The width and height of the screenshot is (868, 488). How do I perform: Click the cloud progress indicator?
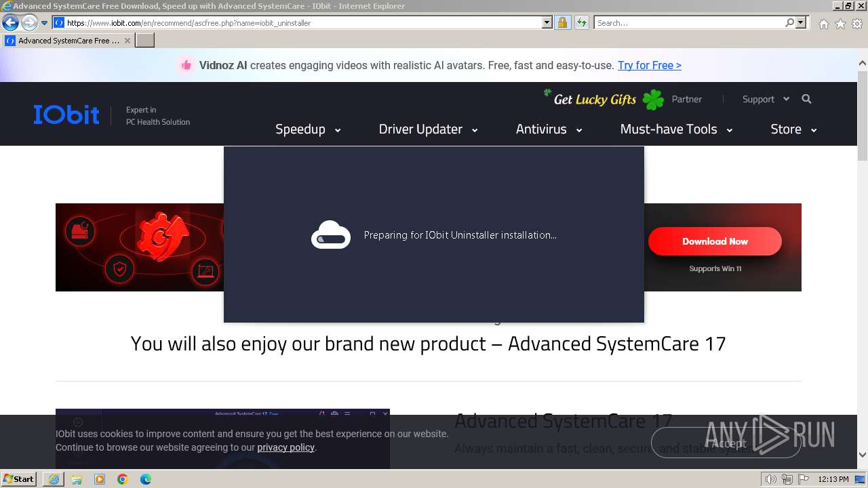tap(330, 235)
